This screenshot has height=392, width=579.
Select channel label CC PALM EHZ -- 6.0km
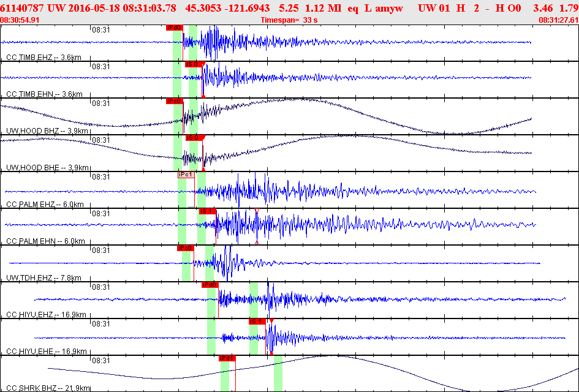(45, 204)
